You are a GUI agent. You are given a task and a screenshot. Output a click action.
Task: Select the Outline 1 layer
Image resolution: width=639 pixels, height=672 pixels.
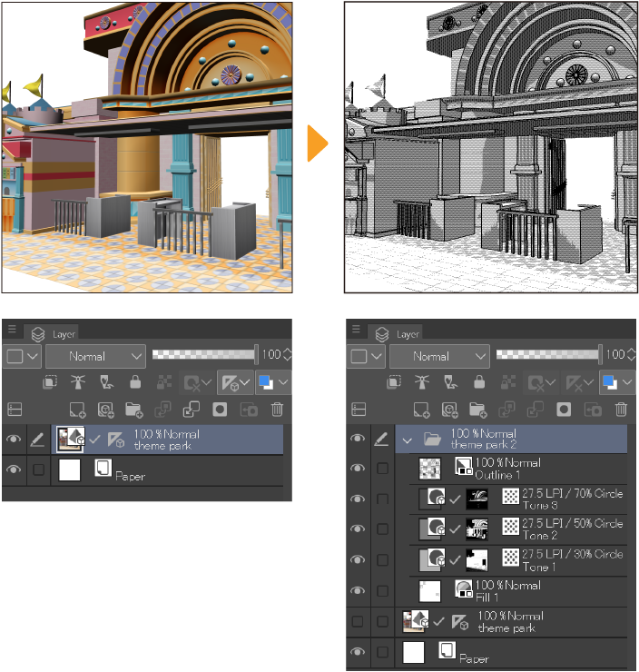click(517, 469)
